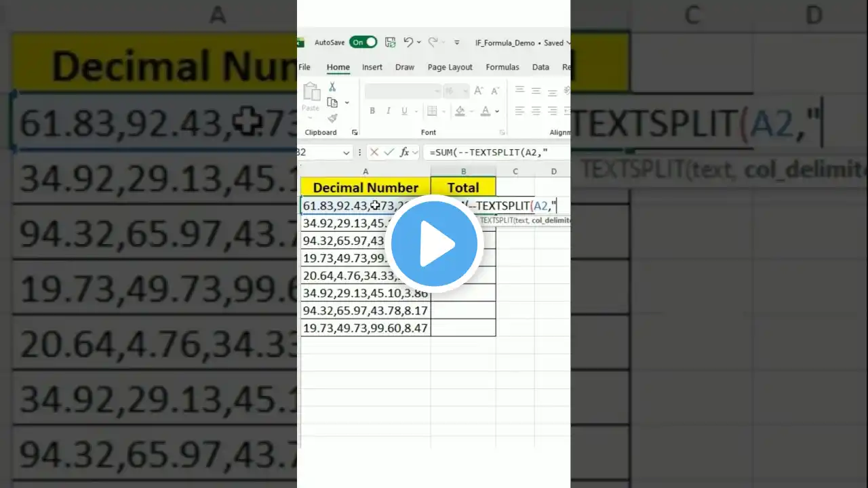Screen dimensions: 868x488
Task: Click the Redo arrow icon
Action: [433, 43]
